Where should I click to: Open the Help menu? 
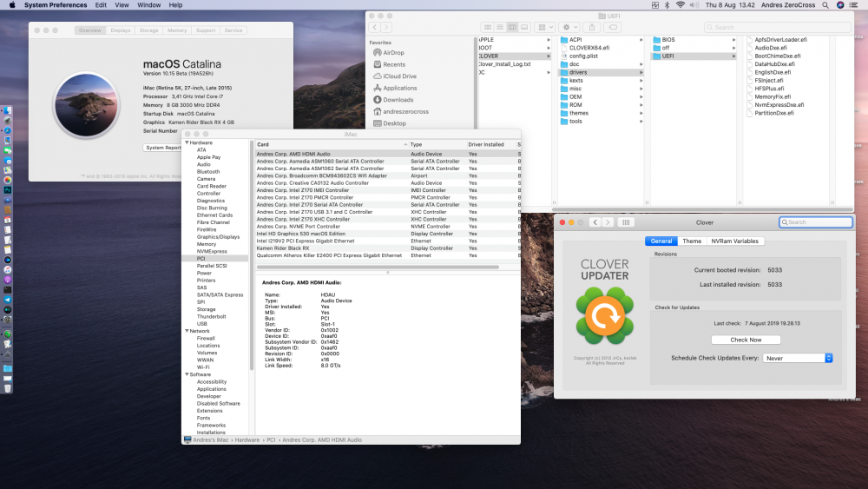175,5
